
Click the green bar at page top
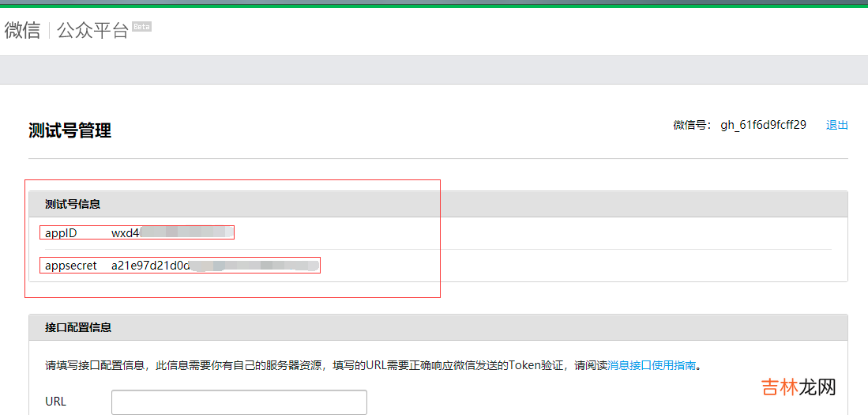click(x=434, y=6)
